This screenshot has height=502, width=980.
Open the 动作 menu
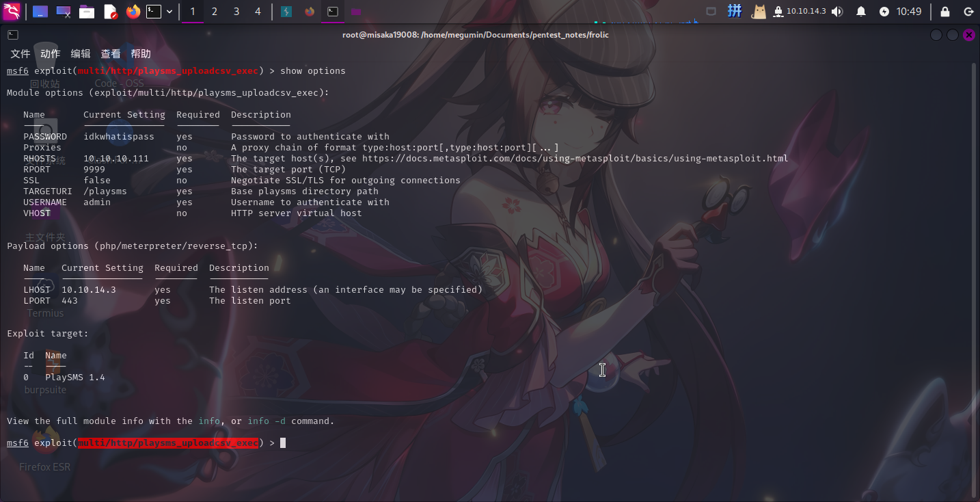pos(50,53)
